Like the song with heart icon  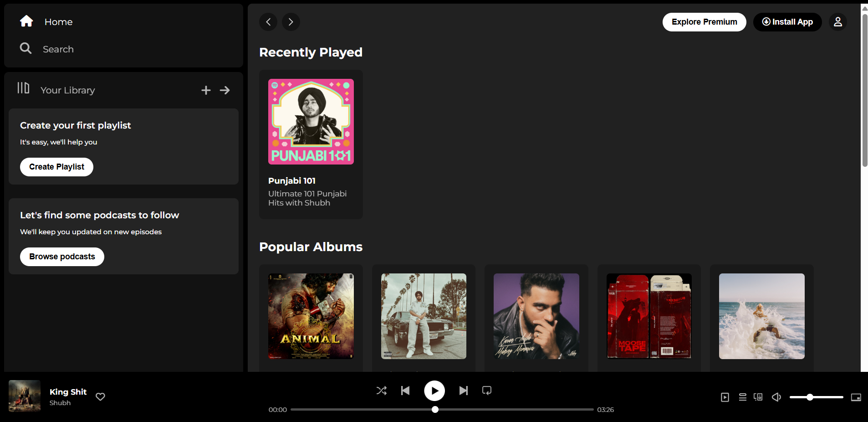(101, 396)
